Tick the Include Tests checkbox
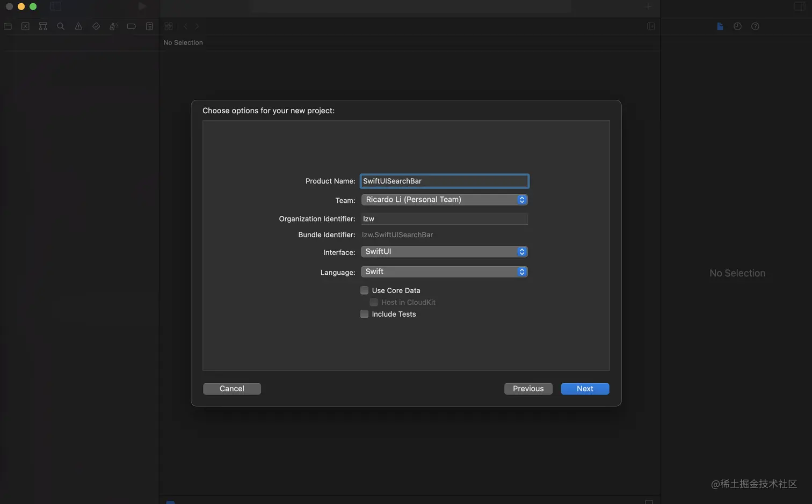 click(364, 314)
